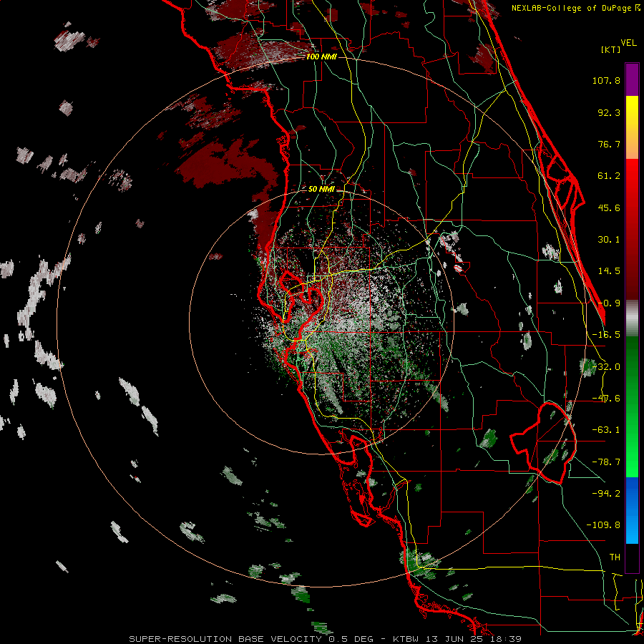Click the 45.6 velocity scale value
644x644 pixels.
click(609, 208)
